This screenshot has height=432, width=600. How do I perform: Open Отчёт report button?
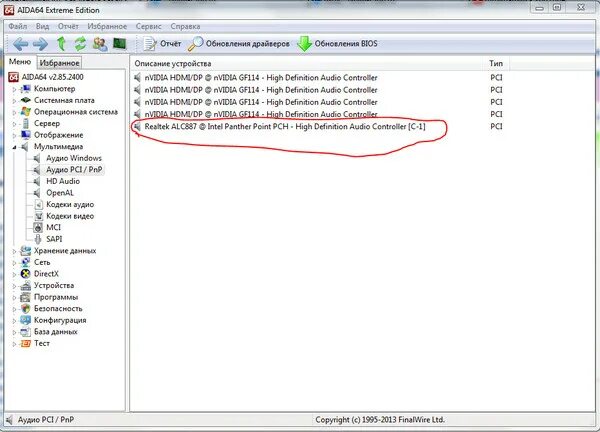(162, 44)
